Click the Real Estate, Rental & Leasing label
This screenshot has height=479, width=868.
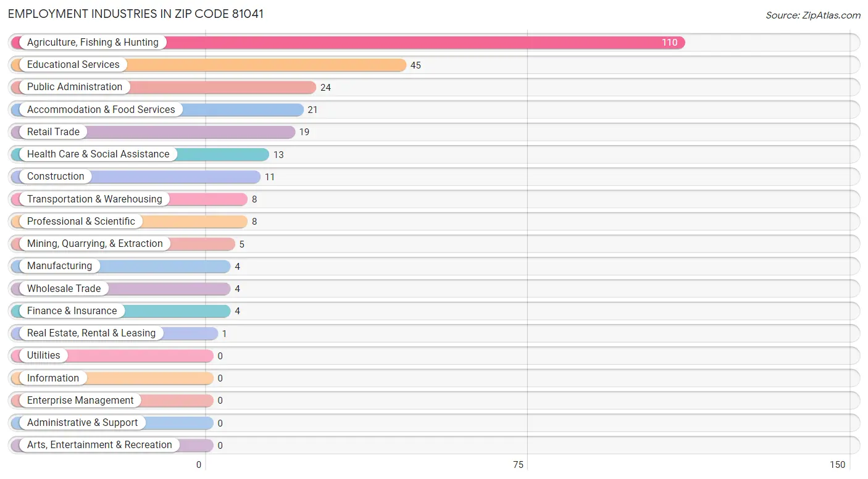[x=91, y=333]
